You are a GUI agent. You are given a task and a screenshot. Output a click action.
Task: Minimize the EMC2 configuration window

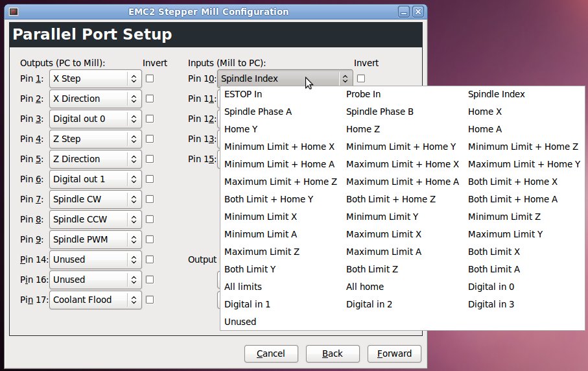tap(403, 12)
